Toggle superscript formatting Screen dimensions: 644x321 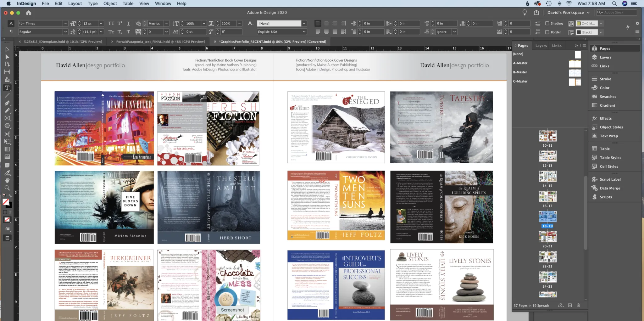(119, 23)
